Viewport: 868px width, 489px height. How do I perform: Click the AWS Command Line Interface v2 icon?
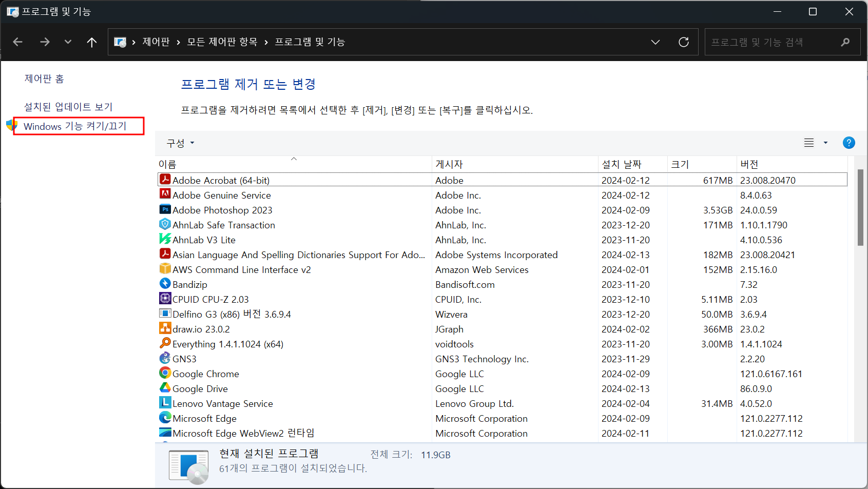[x=165, y=269]
